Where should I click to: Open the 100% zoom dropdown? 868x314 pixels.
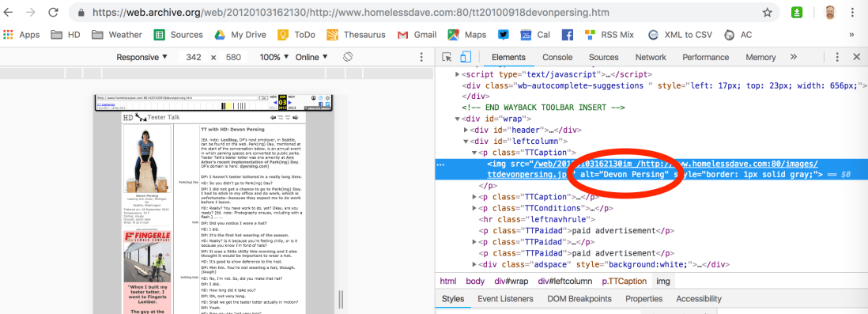[274, 57]
